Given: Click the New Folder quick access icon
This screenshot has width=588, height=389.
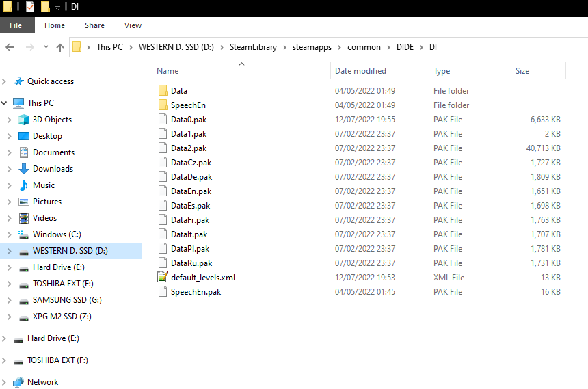Looking at the screenshot, I should pos(45,6).
